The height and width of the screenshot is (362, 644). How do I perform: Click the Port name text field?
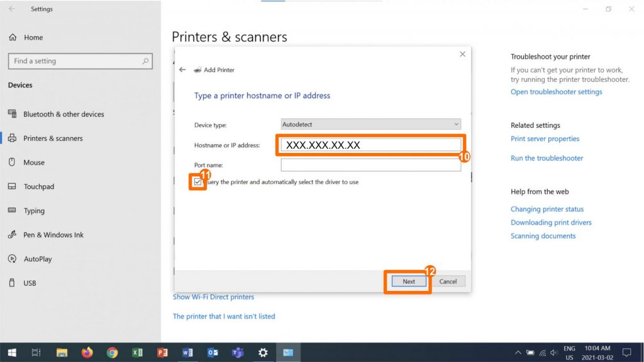point(370,165)
